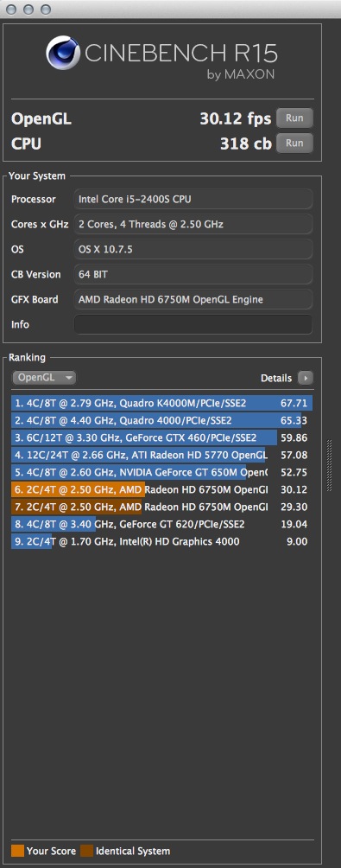The image size is (341, 868).
Task: Click the brown Identical System legend swatch
Action: [87, 851]
